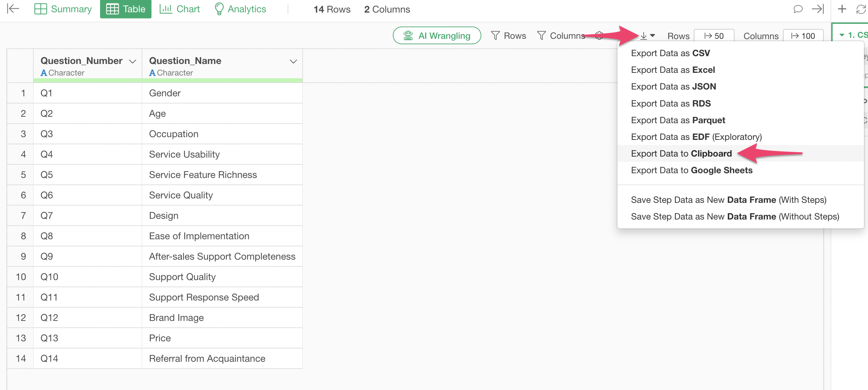Viewport: 868px width, 390px height.
Task: Open the comment bubble icon
Action: [x=798, y=9]
